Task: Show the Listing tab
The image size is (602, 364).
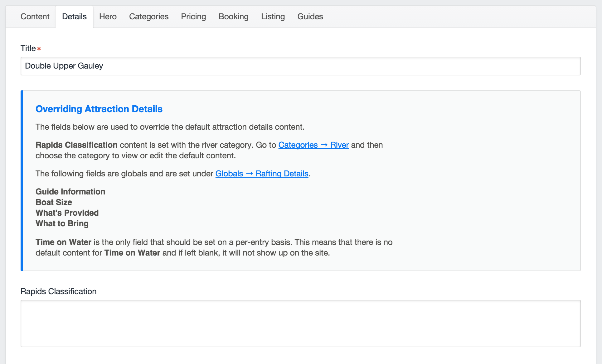Action: click(273, 17)
